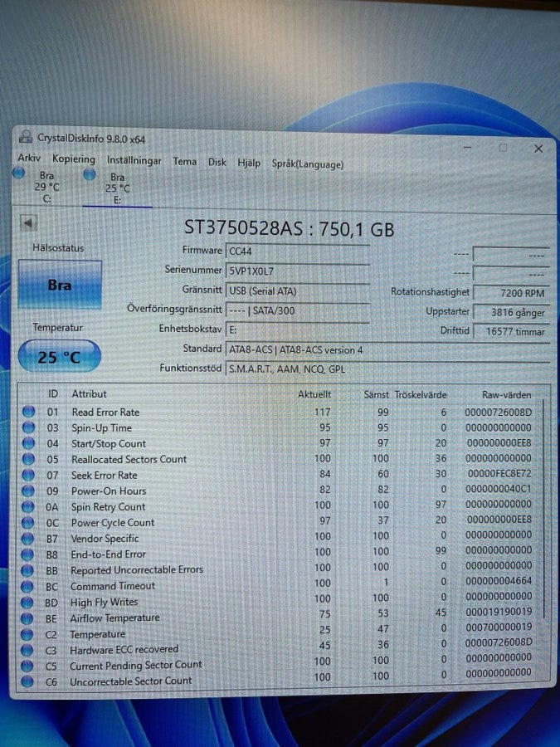Screen dimensions: 560x747
Task: Click the status icon for Uncorrectable Sector Count
Action: pyautogui.click(x=27, y=681)
